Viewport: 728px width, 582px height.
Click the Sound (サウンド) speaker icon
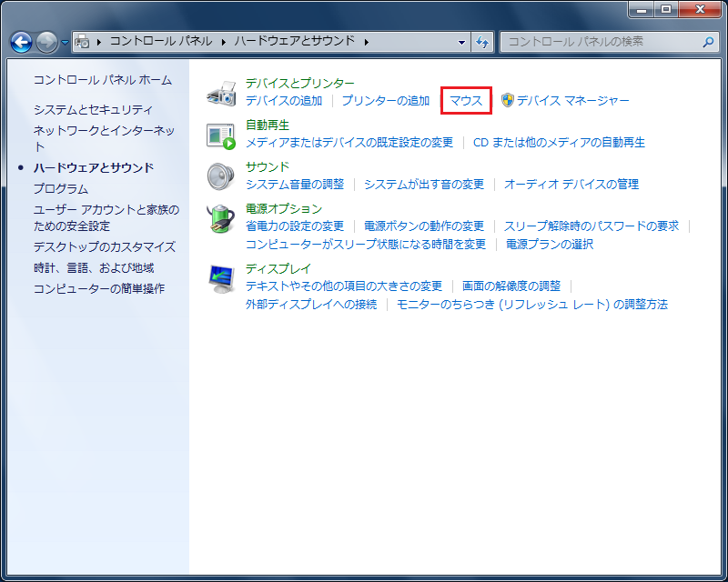[221, 176]
